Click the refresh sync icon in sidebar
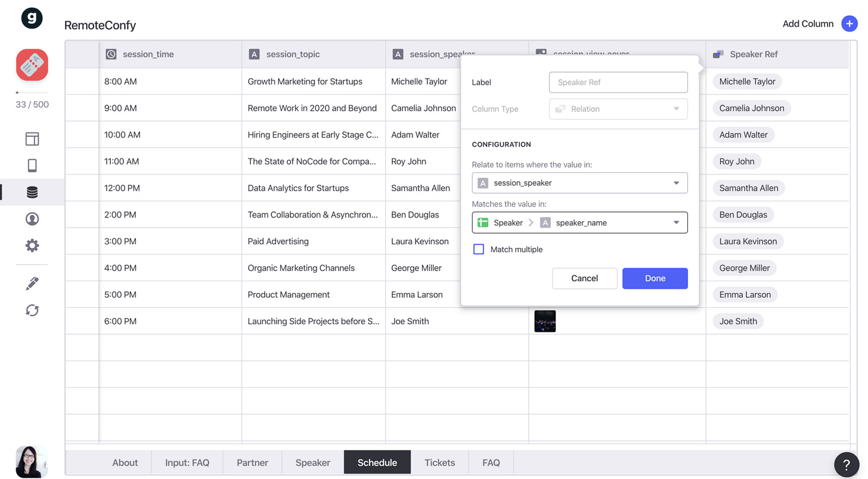 pyautogui.click(x=32, y=310)
